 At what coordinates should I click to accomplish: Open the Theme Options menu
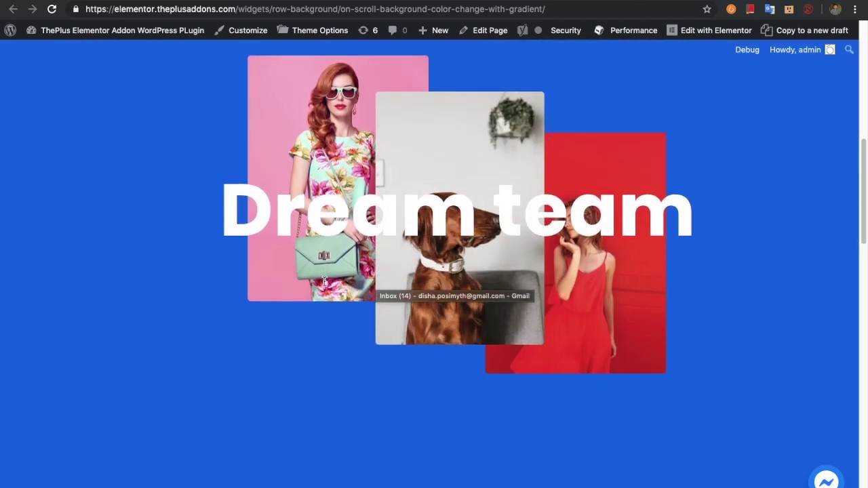313,30
